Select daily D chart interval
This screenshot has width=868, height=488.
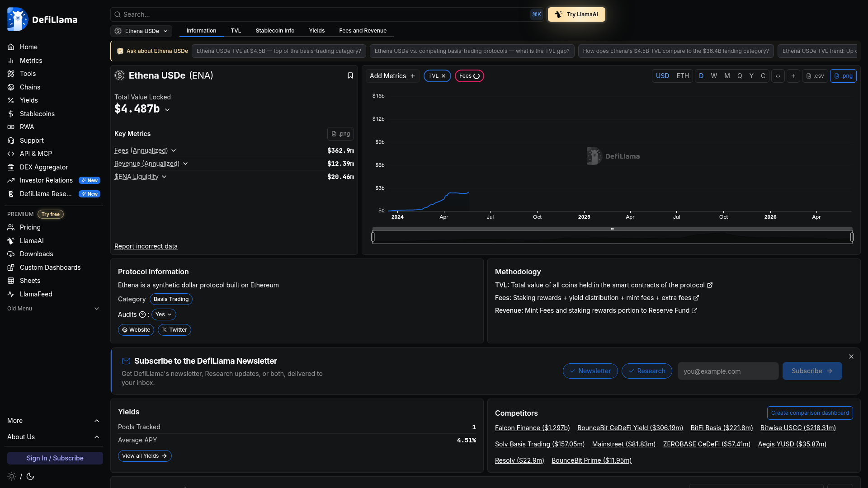[701, 76]
